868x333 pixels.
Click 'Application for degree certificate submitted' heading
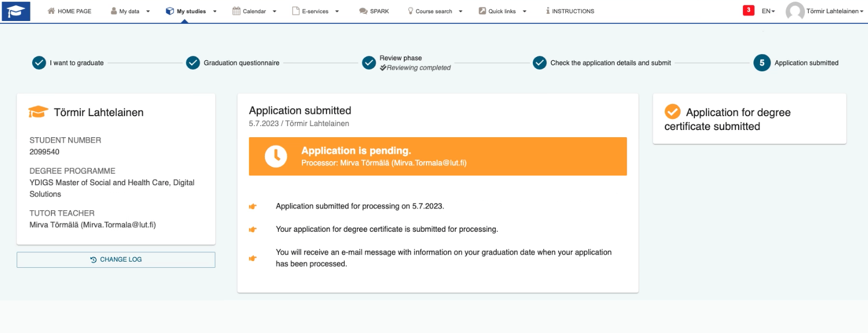tap(727, 119)
